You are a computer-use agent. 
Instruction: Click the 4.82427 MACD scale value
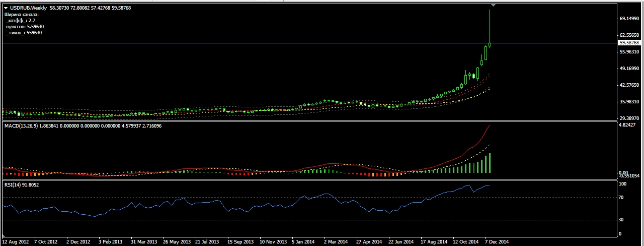(628, 126)
